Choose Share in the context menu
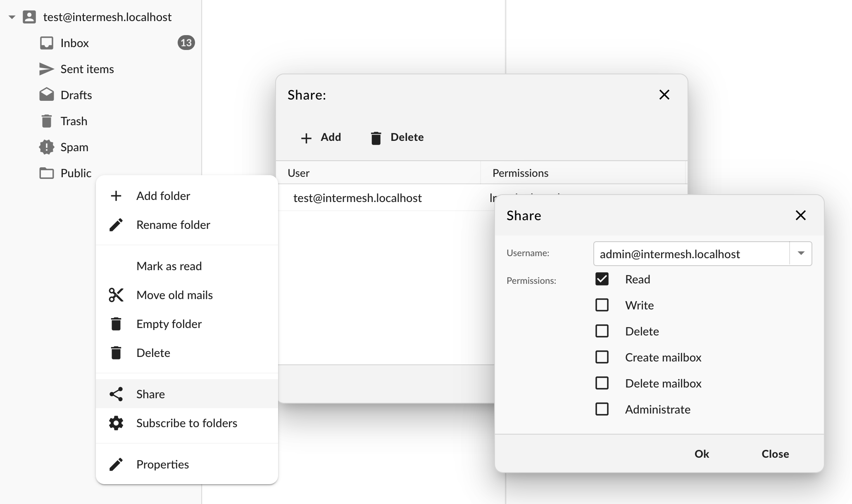852x504 pixels. (187, 394)
